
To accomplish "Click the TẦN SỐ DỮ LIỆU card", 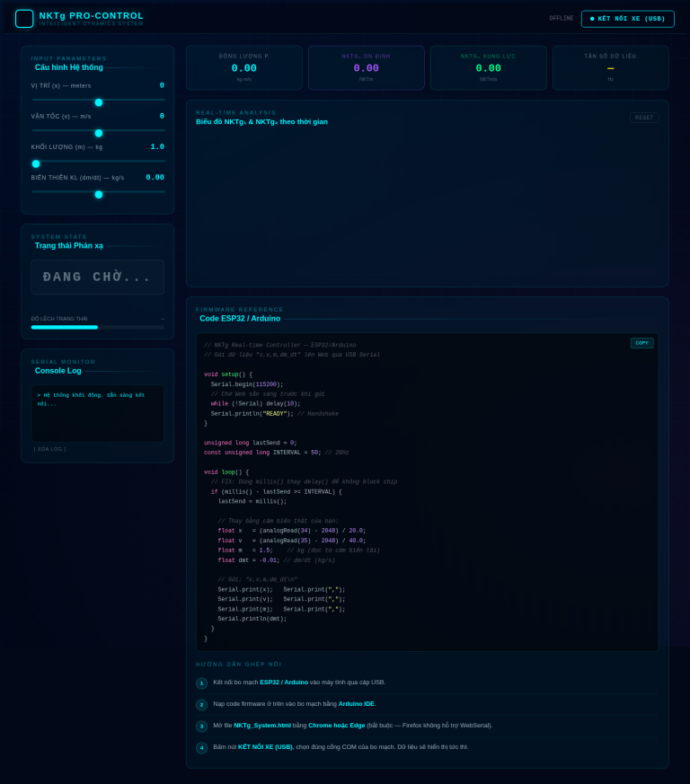I will pos(610,67).
